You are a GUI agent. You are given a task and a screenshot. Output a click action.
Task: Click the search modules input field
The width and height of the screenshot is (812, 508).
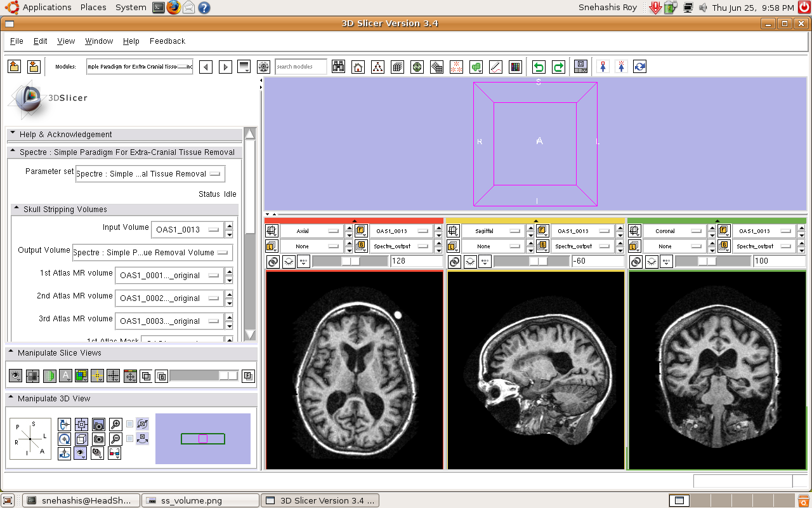tap(301, 67)
